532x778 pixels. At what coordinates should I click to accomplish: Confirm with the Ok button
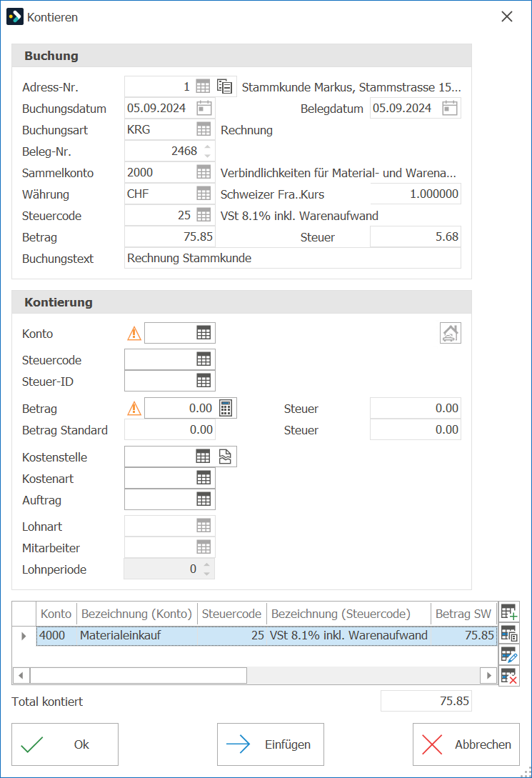point(65,744)
